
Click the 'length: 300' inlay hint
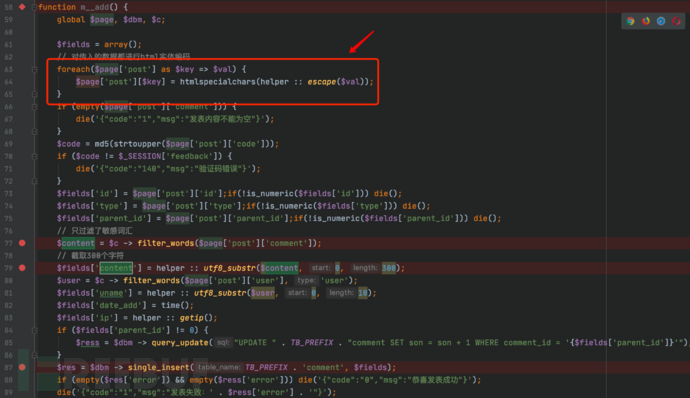[x=374, y=268]
